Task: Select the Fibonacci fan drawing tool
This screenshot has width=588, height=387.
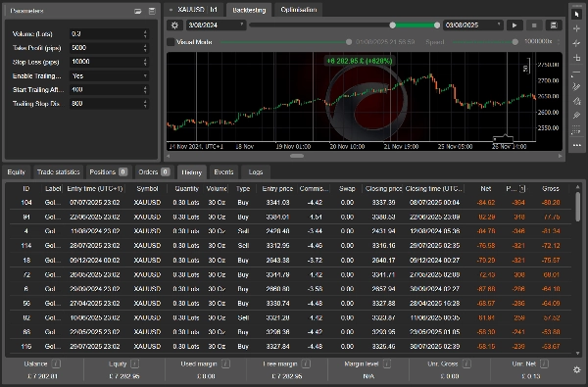Action: (577, 116)
